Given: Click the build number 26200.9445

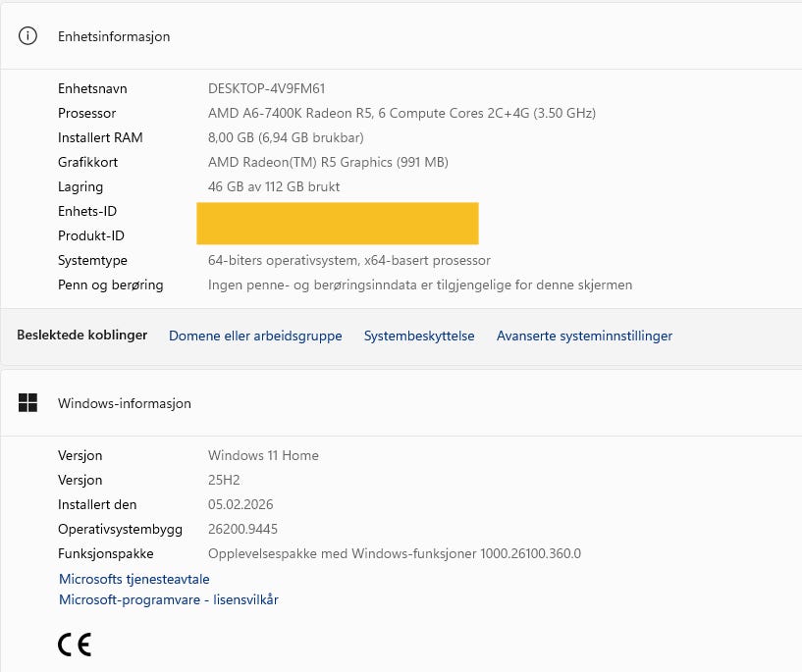Looking at the screenshot, I should click(x=242, y=529).
